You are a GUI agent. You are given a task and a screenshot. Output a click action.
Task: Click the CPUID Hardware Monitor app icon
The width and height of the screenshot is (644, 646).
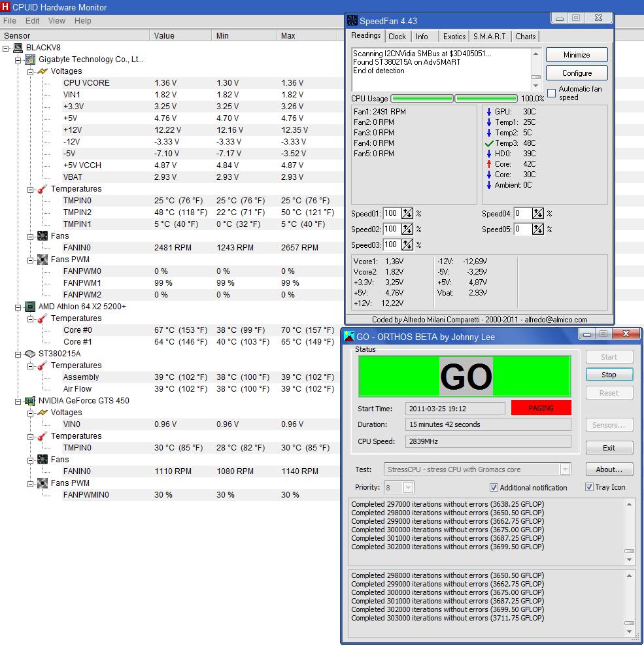5,7
